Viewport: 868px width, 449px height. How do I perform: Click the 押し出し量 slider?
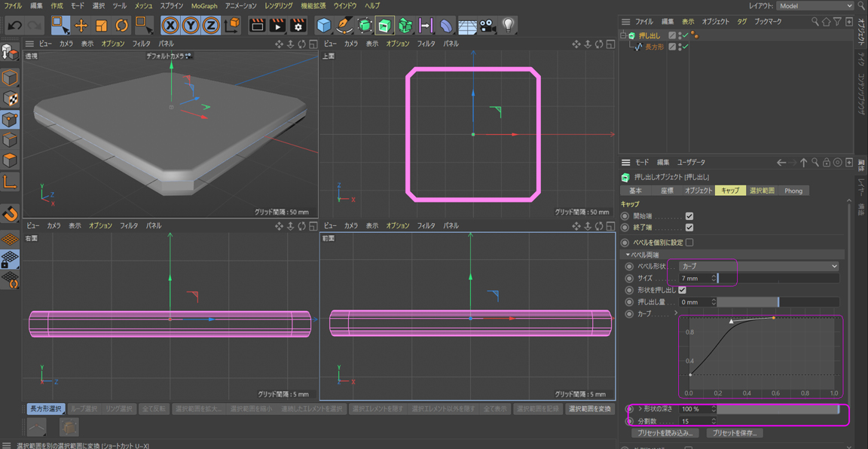[778, 302]
